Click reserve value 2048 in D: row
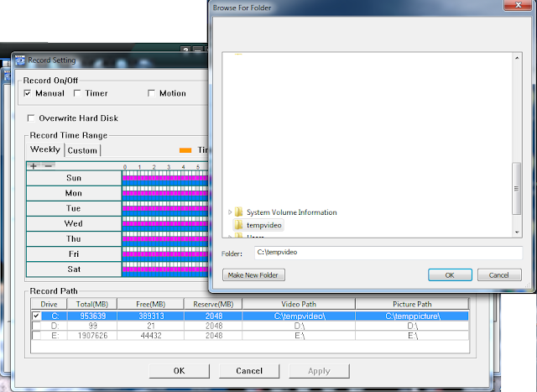The height and width of the screenshot is (392, 537). click(x=214, y=326)
